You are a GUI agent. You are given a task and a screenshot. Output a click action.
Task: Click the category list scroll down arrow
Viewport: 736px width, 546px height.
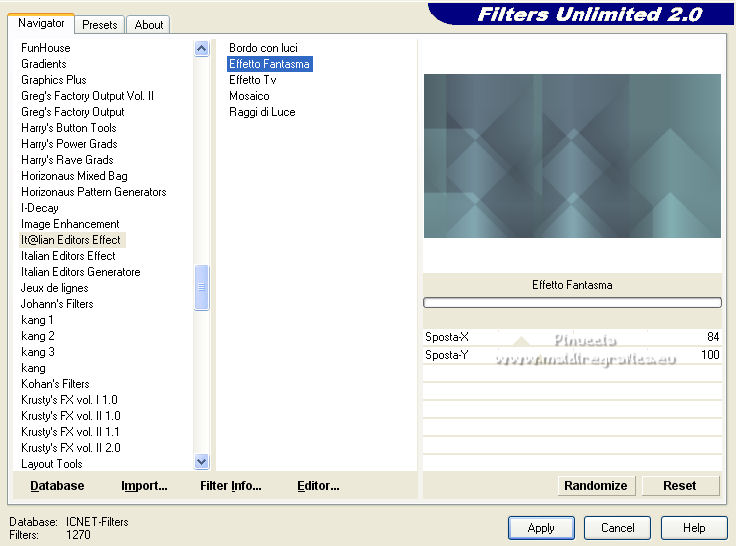[201, 462]
